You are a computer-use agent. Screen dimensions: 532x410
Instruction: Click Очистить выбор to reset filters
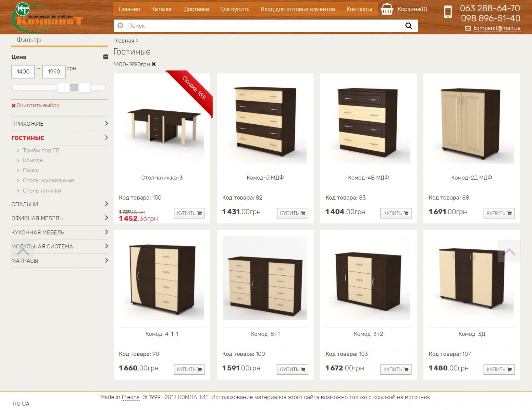[38, 105]
